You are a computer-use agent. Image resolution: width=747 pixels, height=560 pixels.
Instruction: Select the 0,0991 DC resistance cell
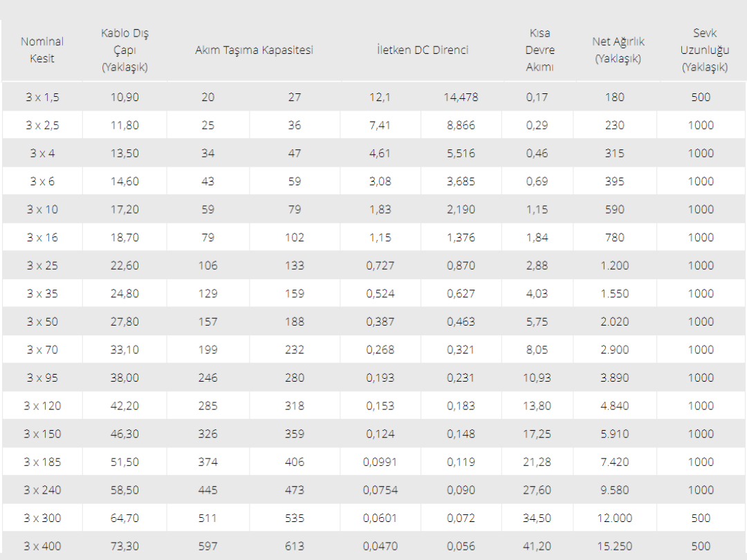380,462
